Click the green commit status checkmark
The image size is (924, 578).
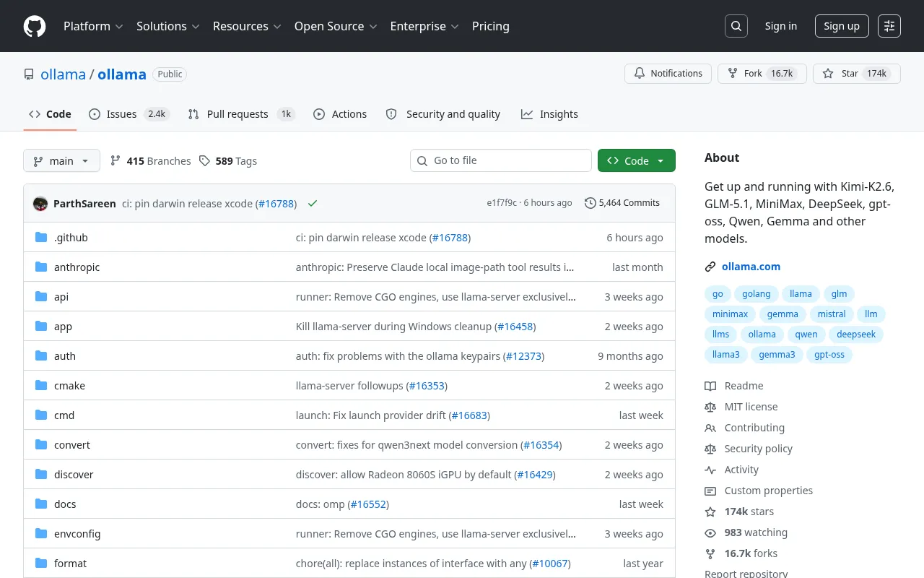pyautogui.click(x=313, y=204)
